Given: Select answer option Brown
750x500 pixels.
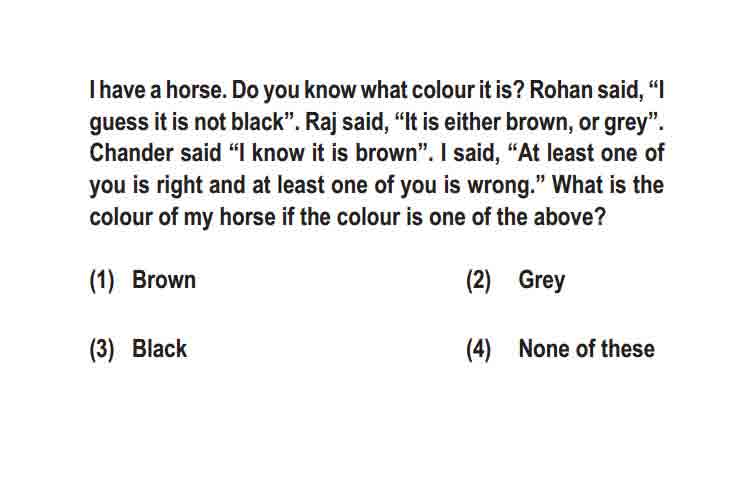Looking at the screenshot, I should [x=164, y=280].
